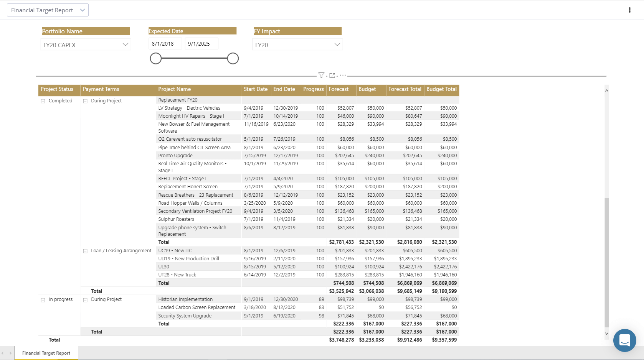Click the filter funnel icon above table
The height and width of the screenshot is (360, 644).
(321, 76)
